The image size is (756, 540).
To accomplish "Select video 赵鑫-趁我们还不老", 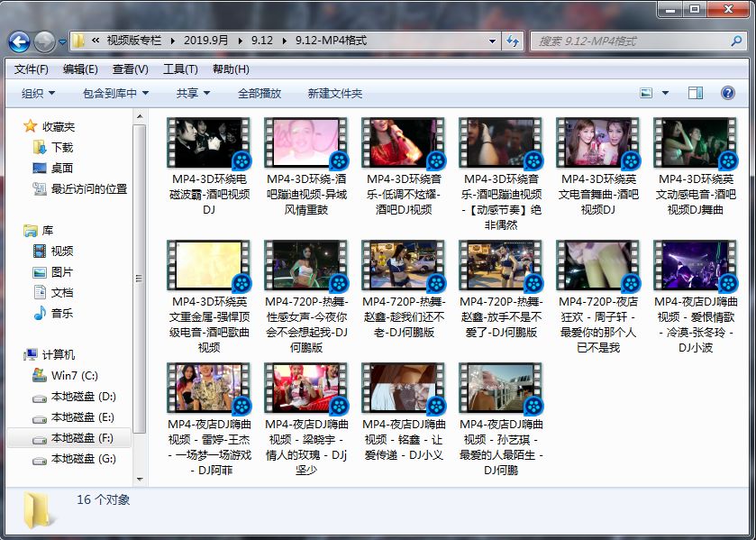I will pos(404,288).
